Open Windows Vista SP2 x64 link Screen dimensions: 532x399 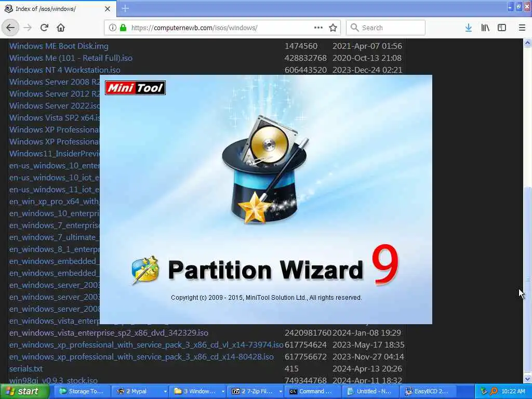click(x=54, y=118)
